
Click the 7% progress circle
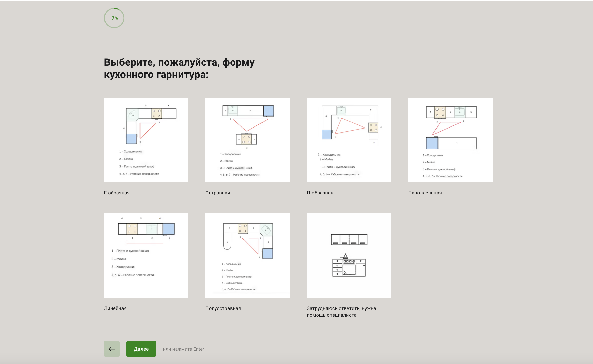pyautogui.click(x=114, y=18)
